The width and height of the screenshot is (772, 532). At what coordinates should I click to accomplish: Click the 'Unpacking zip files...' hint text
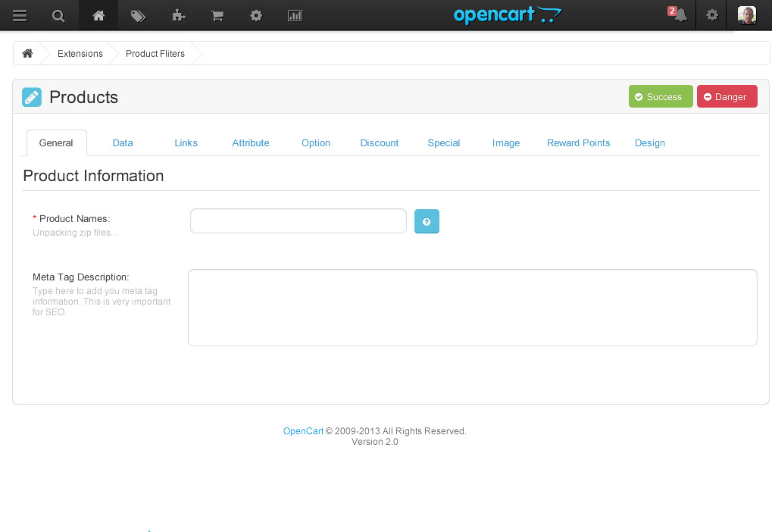click(x=75, y=233)
